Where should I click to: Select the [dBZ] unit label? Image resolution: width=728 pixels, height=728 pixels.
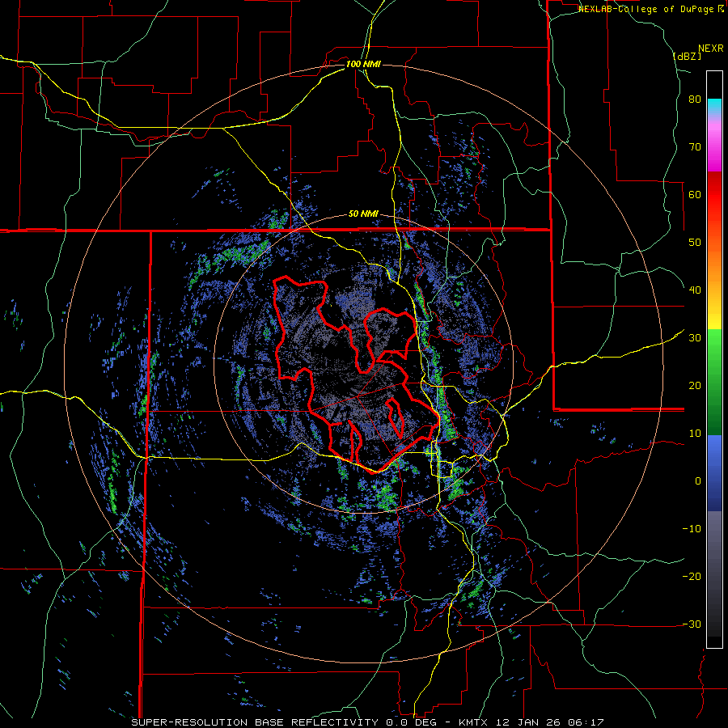[x=687, y=56]
